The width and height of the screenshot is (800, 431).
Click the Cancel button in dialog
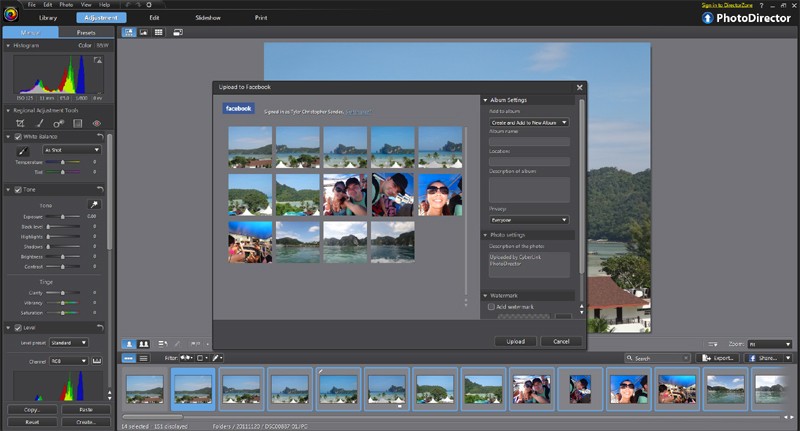[x=561, y=341]
